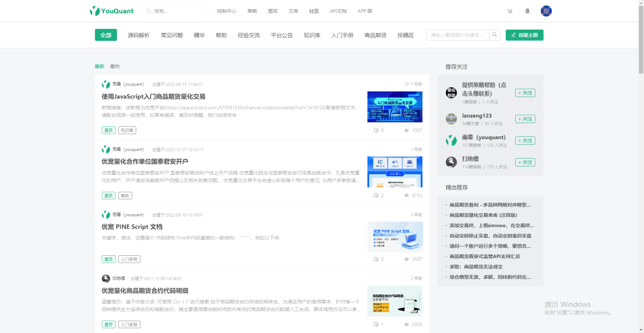Open featured item 自动定时停止实盘

click(x=490, y=236)
